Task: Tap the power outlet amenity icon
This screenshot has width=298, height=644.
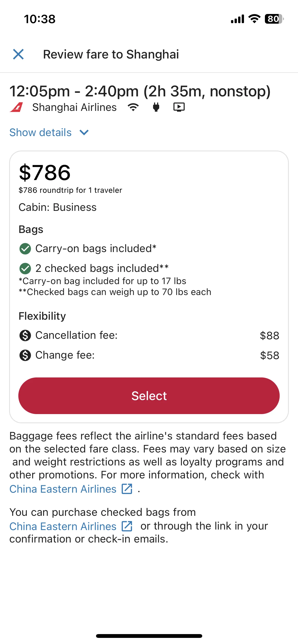Action: tap(156, 107)
